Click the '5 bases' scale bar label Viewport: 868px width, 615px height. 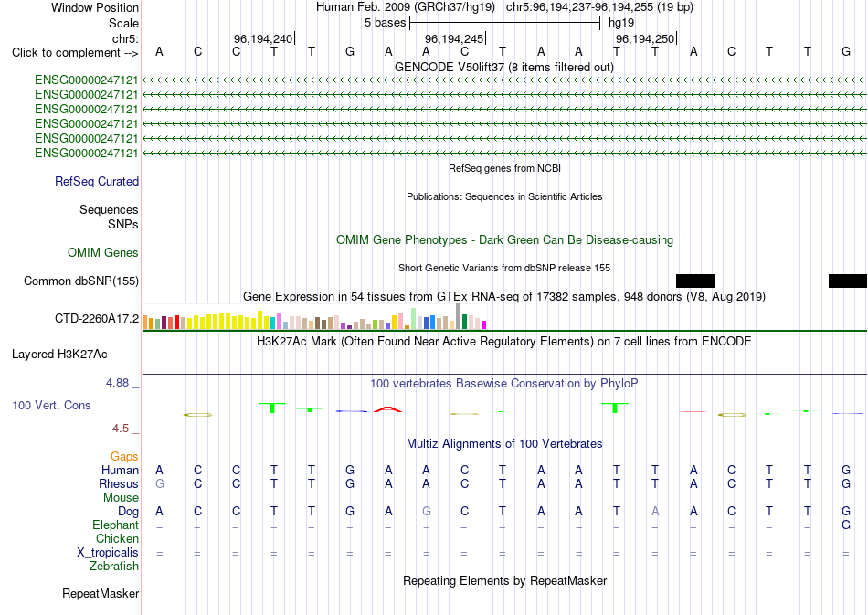pos(386,23)
